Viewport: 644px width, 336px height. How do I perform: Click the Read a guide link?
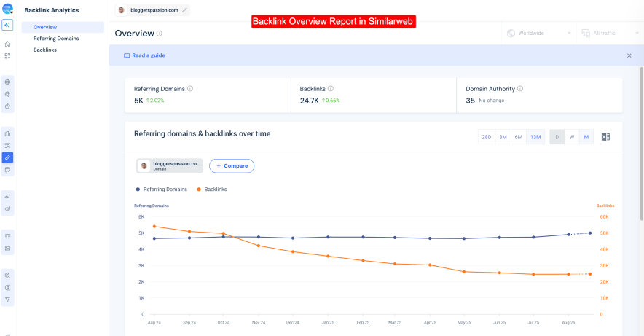point(144,55)
